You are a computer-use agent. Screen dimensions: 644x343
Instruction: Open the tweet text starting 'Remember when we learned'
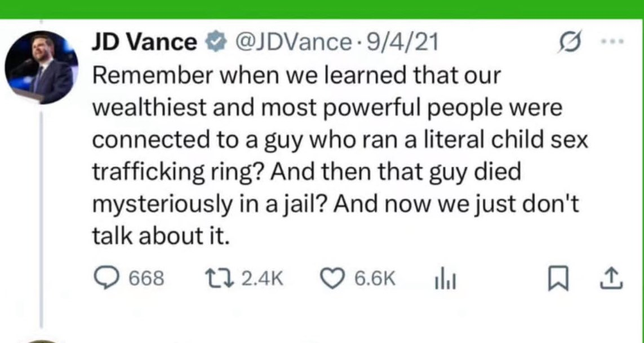coord(340,156)
